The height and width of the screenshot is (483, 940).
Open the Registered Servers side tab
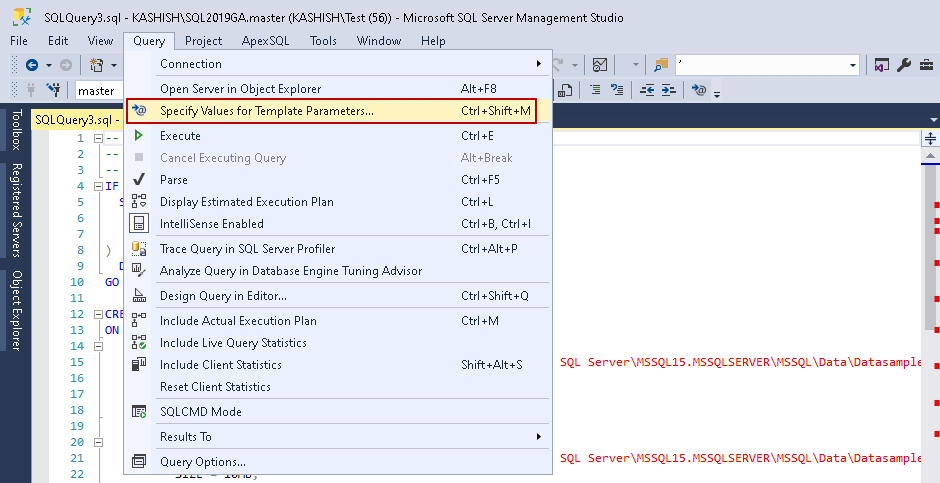click(17, 211)
